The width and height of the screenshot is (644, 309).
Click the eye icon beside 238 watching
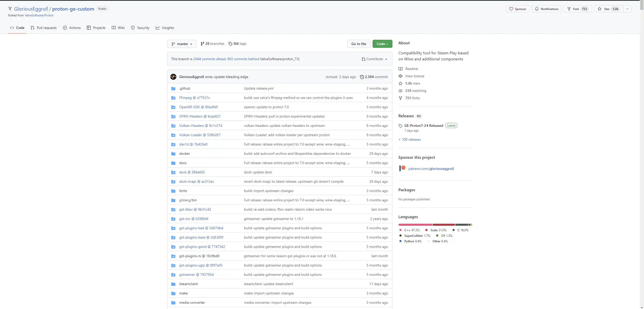[400, 91]
